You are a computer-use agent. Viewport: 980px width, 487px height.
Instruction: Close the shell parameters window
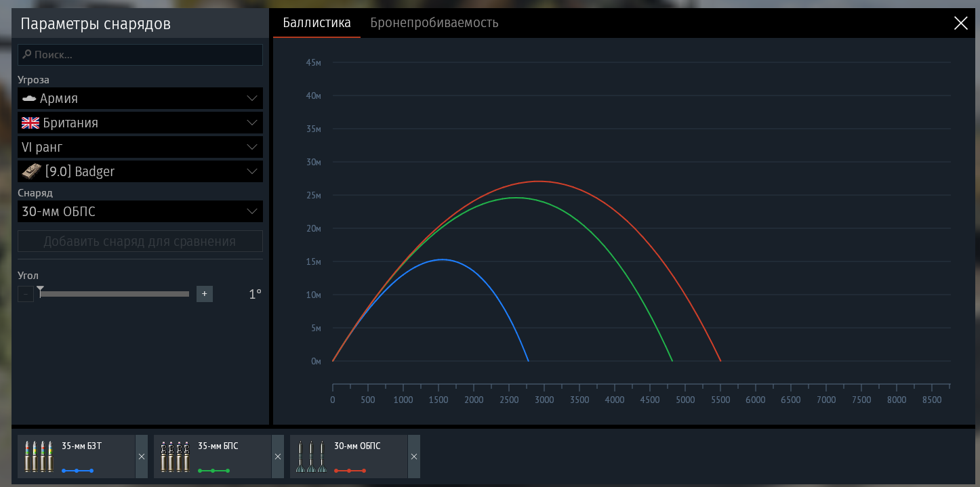pyautogui.click(x=960, y=24)
